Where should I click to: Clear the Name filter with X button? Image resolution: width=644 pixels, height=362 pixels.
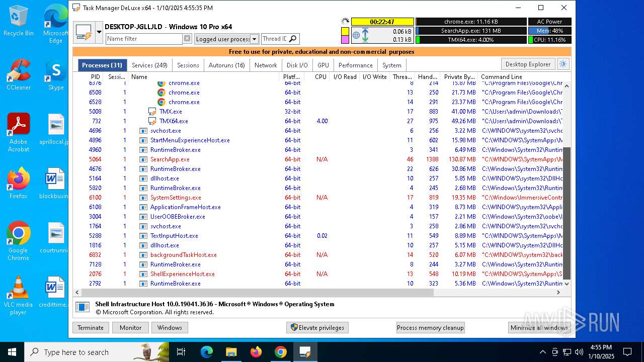tap(187, 39)
